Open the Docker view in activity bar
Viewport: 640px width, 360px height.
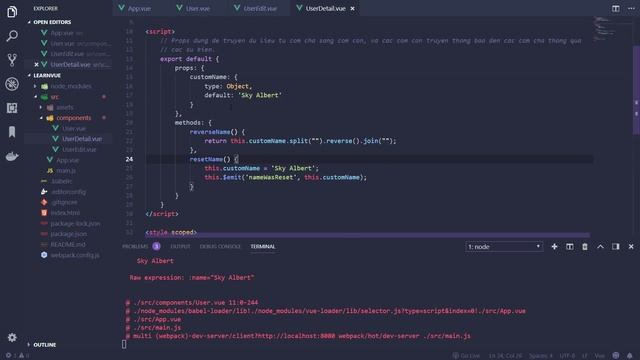point(12,156)
